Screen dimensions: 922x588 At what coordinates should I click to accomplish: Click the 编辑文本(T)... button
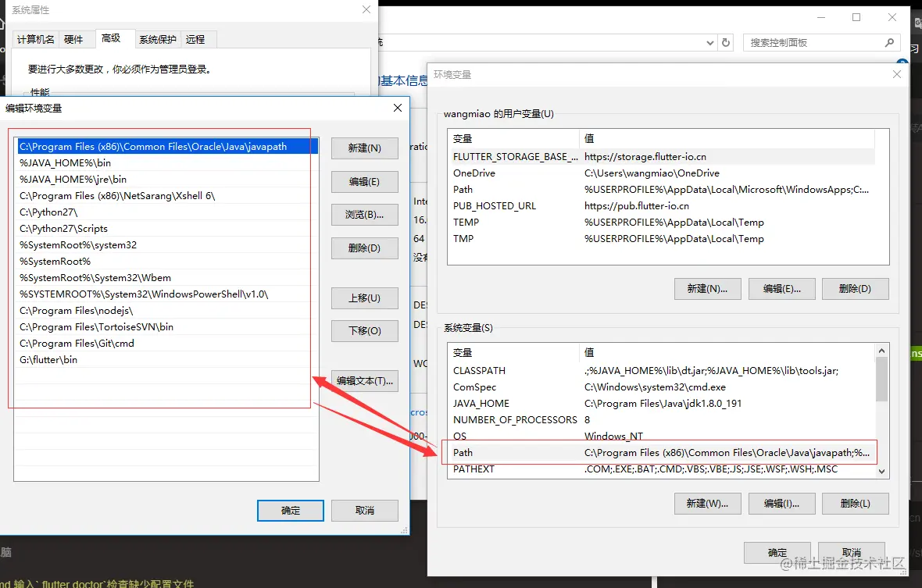pyautogui.click(x=365, y=380)
